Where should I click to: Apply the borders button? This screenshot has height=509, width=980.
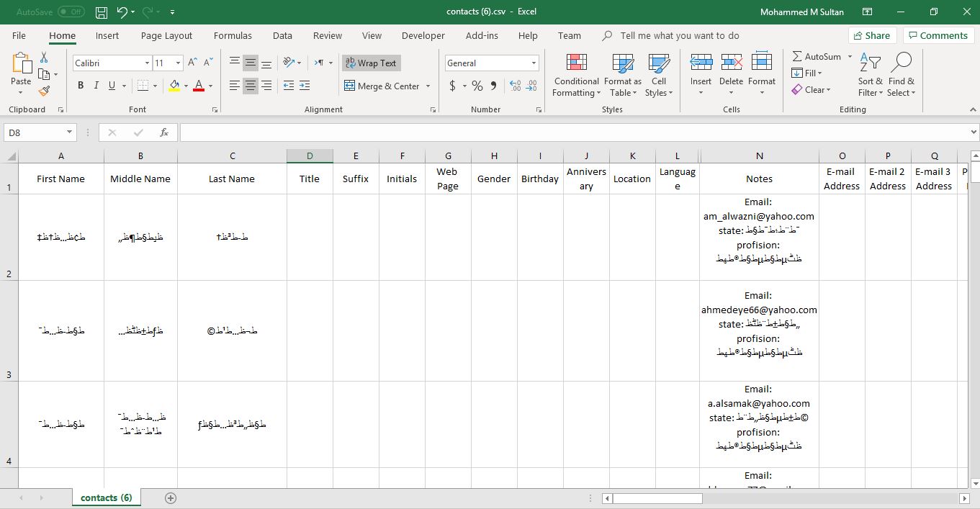click(142, 86)
